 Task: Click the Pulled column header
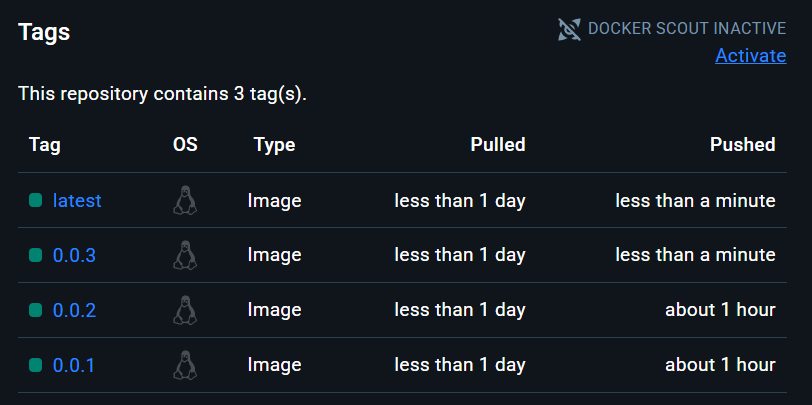pyautogui.click(x=498, y=145)
